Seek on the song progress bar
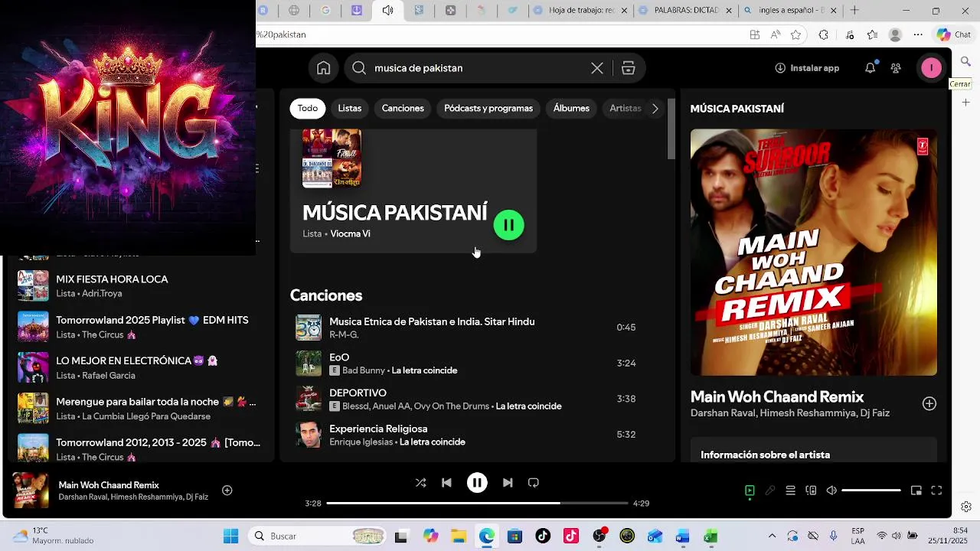Viewport: 980px width, 551px height. tap(477, 504)
